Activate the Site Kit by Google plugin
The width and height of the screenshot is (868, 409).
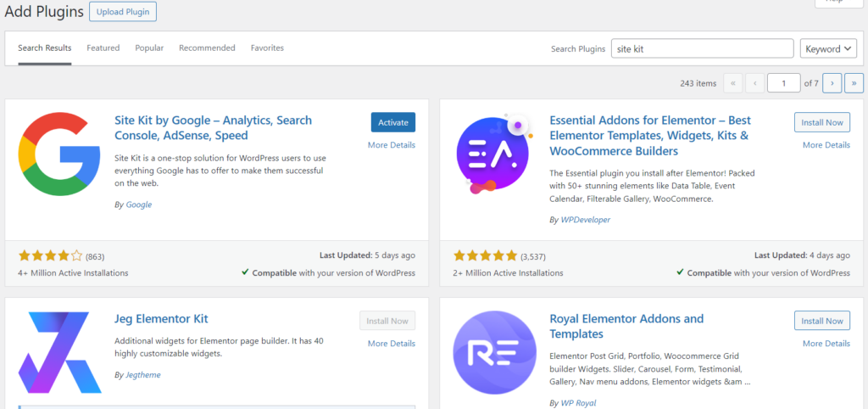click(393, 122)
